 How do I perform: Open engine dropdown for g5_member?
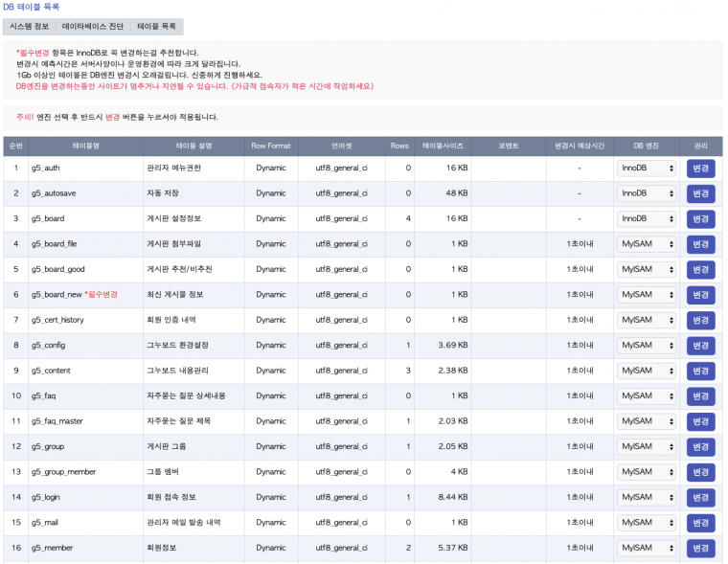[648, 548]
